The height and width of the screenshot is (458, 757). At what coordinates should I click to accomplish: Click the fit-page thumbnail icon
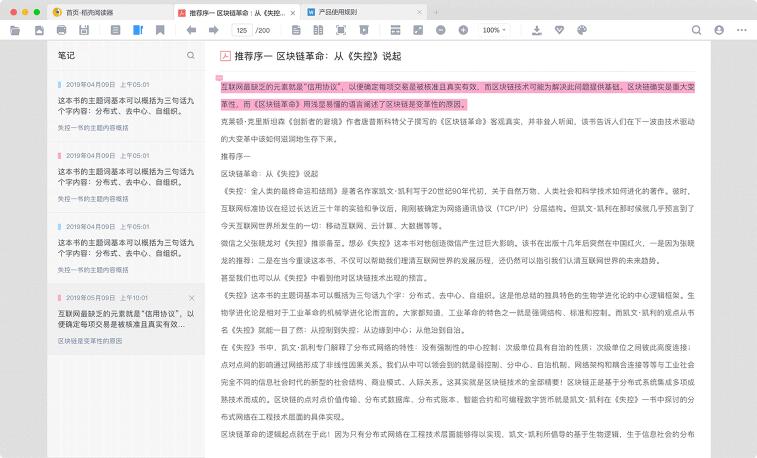tap(418, 30)
